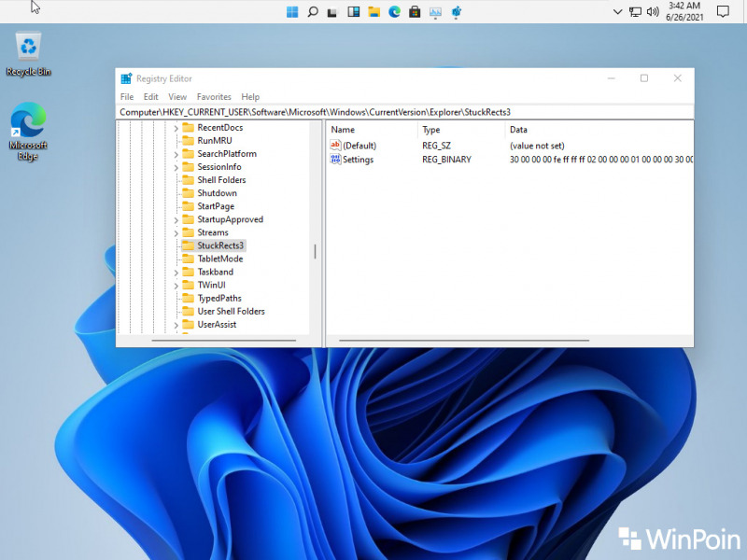Screen dimensions: 747x560
Task: Open the View menu
Action: click(177, 97)
